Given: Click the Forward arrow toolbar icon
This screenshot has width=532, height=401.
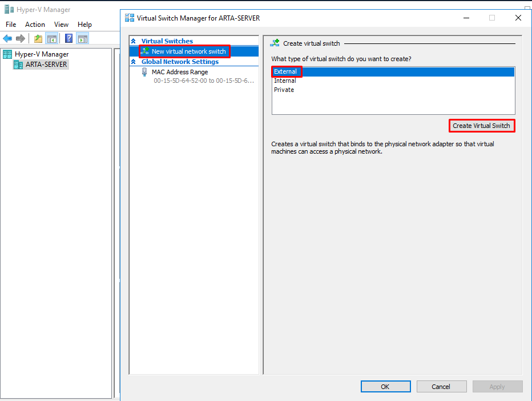Looking at the screenshot, I should click(x=21, y=39).
